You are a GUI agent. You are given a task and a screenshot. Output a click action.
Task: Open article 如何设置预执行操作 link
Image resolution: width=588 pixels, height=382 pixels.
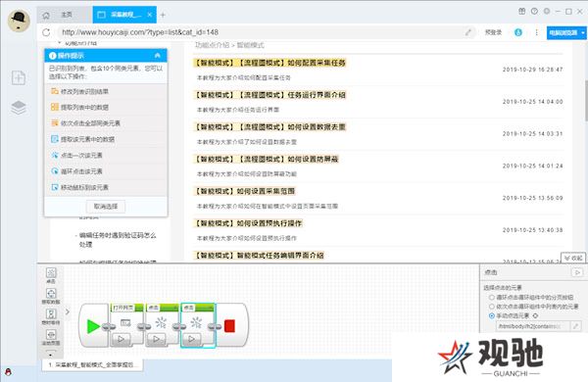(248, 223)
